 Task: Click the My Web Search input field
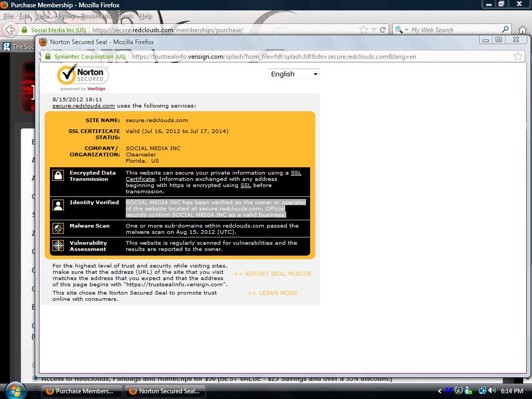[455, 30]
